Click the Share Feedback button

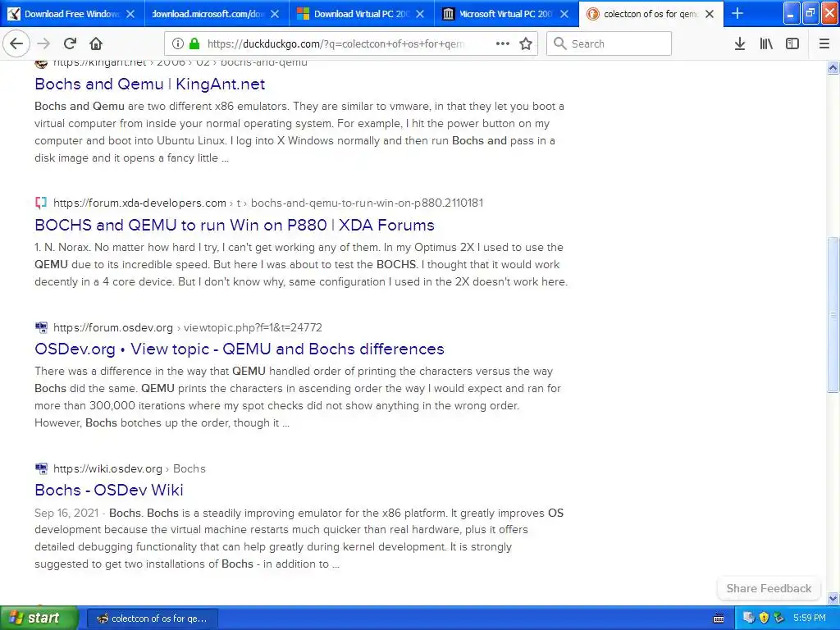(769, 588)
